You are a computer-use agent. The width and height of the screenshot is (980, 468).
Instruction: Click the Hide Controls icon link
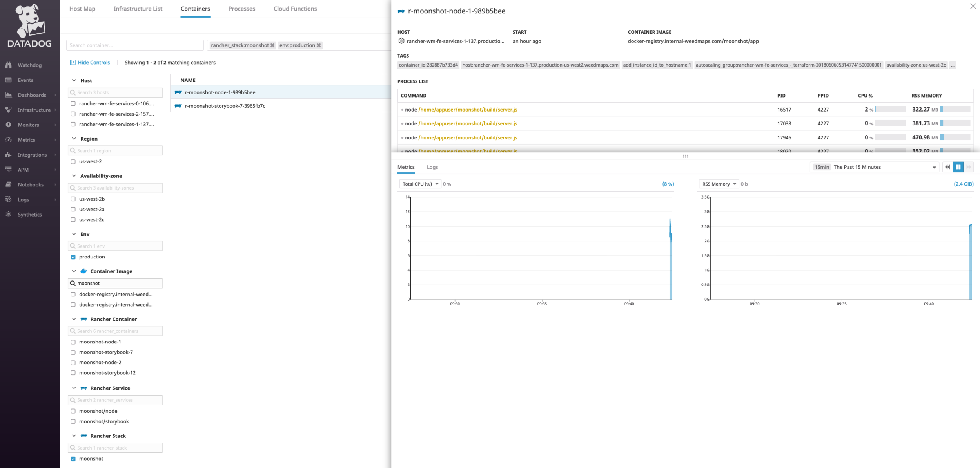pos(73,63)
